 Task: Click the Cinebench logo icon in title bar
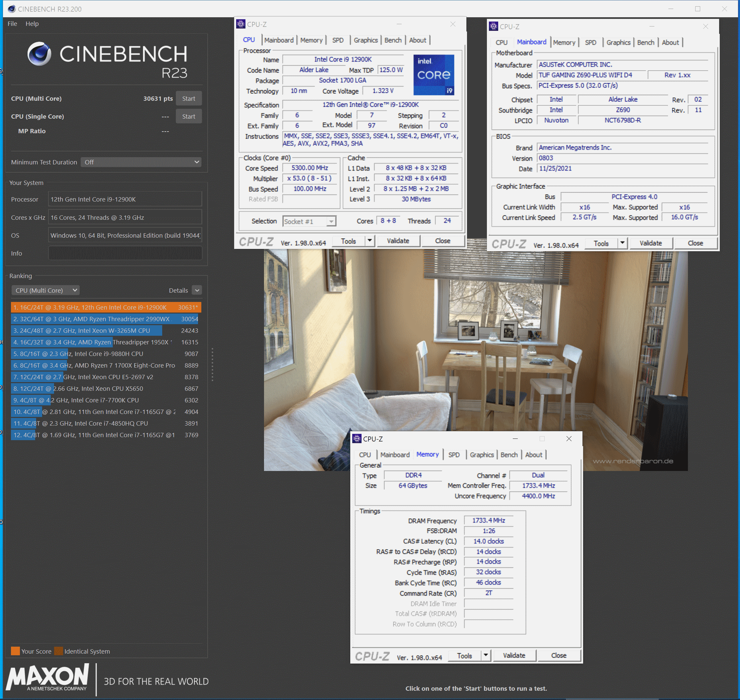(x=12, y=9)
